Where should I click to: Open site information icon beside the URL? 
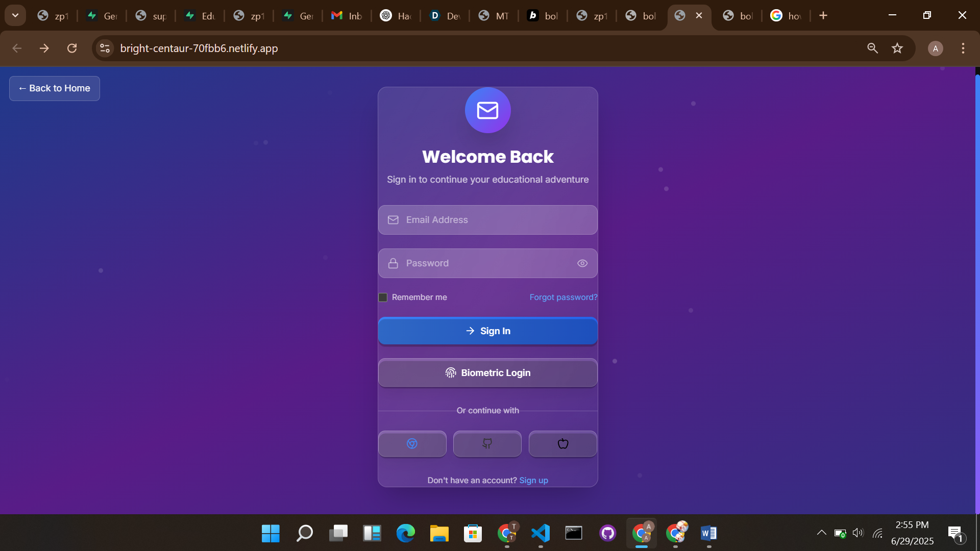[105, 48]
